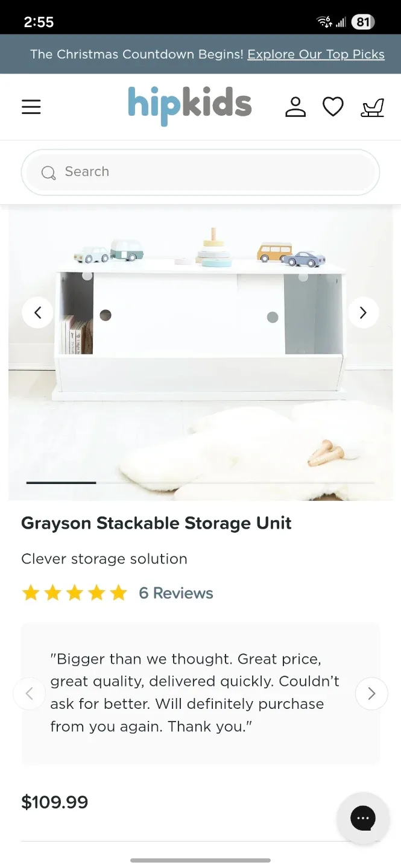Go to hipkids logo homepage
Image resolution: width=401 pixels, height=868 pixels.
189,105
